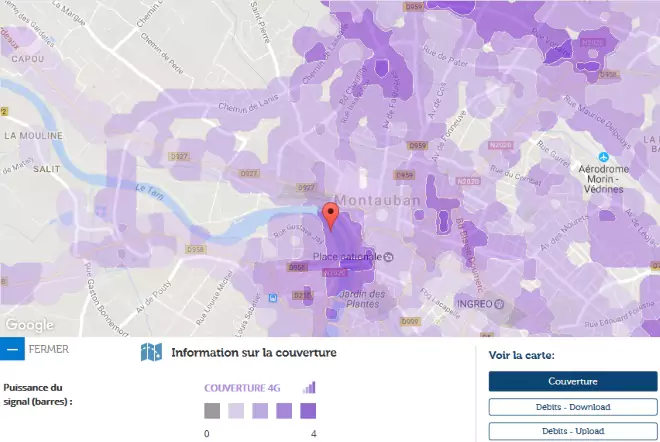Switch to Débits - Upload map

[x=573, y=431]
